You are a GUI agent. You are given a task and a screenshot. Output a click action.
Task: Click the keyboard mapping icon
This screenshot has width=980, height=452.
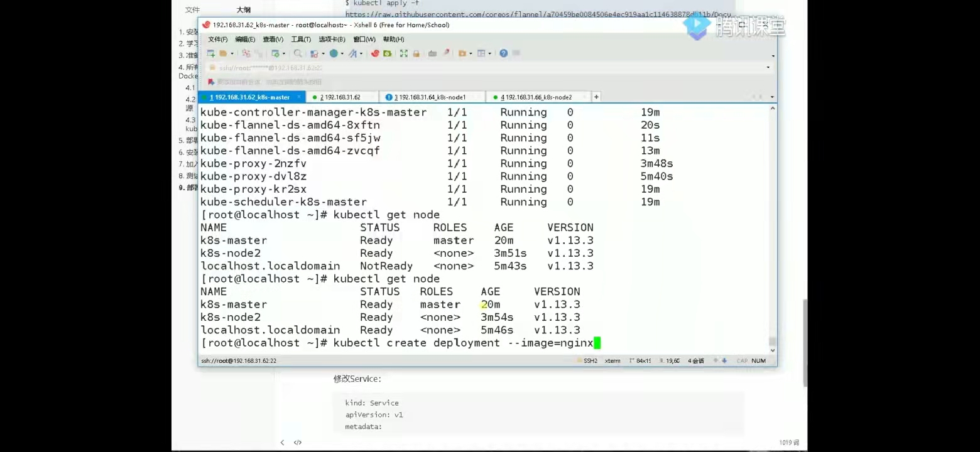point(432,53)
